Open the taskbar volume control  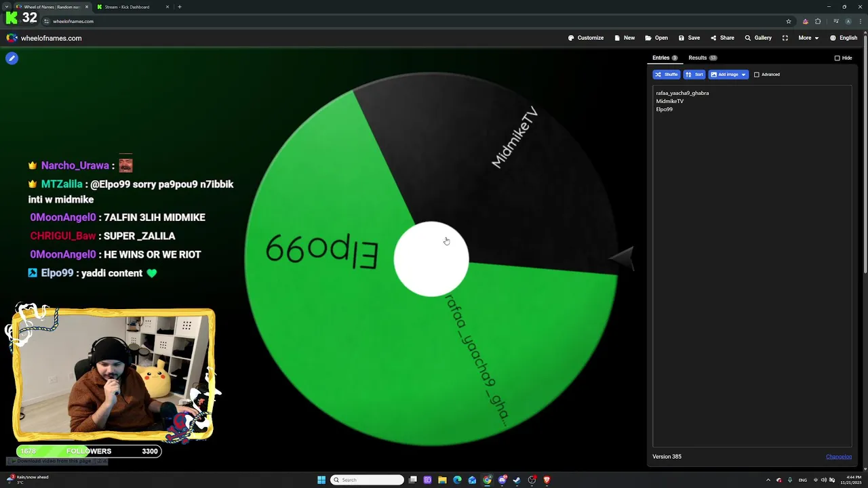pos(824,480)
